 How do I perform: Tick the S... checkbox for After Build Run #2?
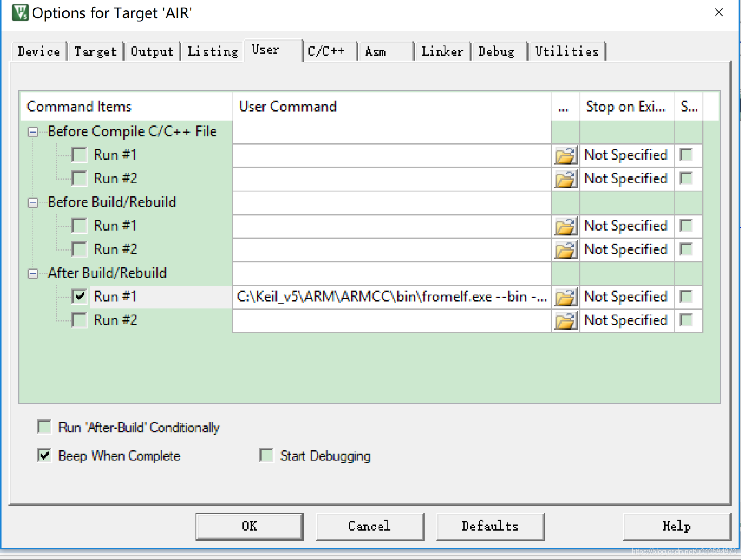click(687, 320)
